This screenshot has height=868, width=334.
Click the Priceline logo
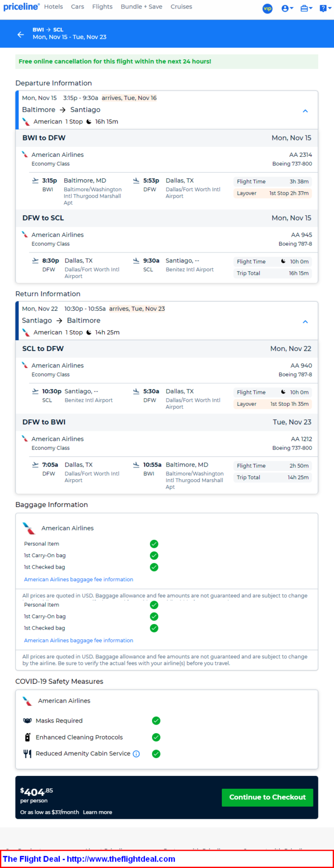[21, 7]
